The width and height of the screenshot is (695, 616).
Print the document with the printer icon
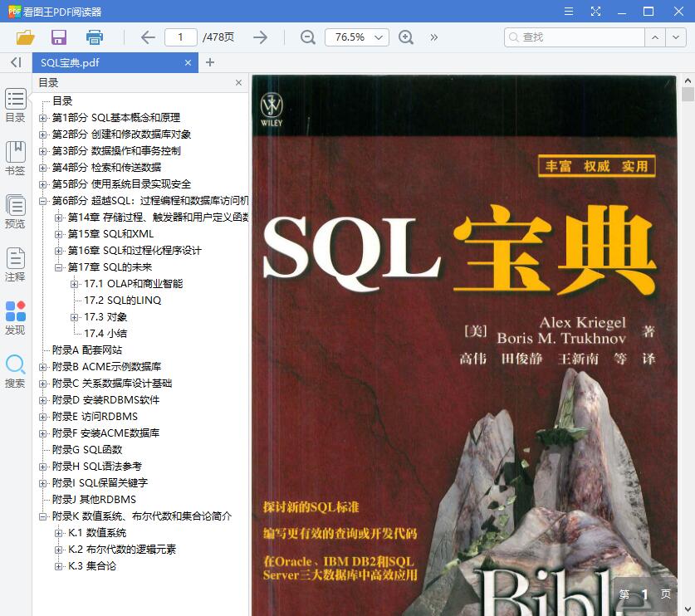94,37
